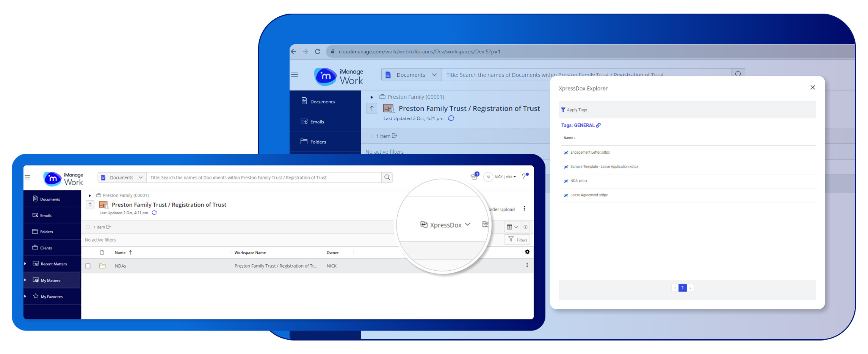The height and width of the screenshot is (354, 868).
Task: Click the refresh icon beside Last Updated in rear window
Action: (x=451, y=118)
